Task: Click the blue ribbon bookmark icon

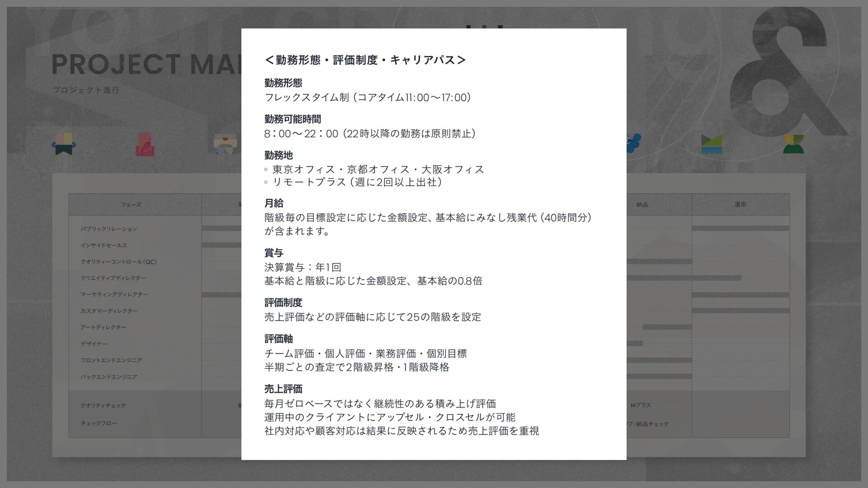Action: pos(64,144)
